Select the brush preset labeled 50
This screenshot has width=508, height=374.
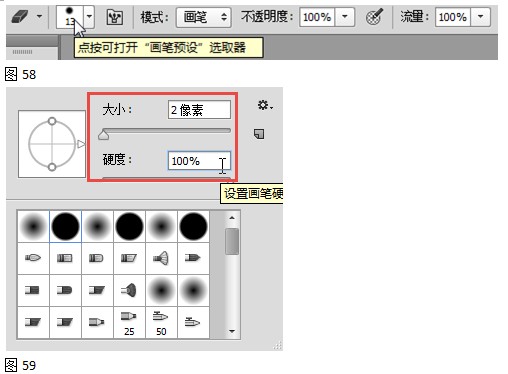point(161,322)
